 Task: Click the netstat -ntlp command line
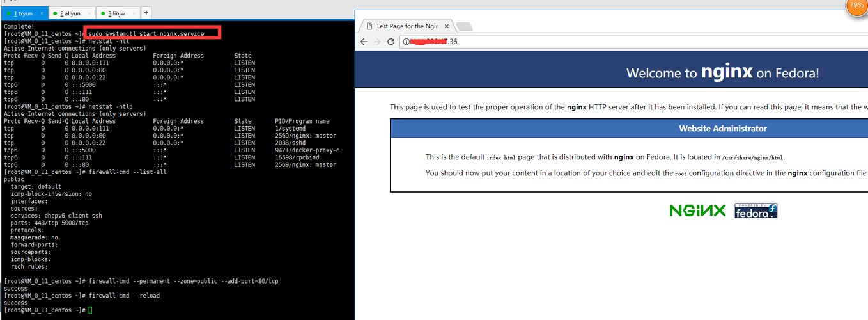click(110, 106)
